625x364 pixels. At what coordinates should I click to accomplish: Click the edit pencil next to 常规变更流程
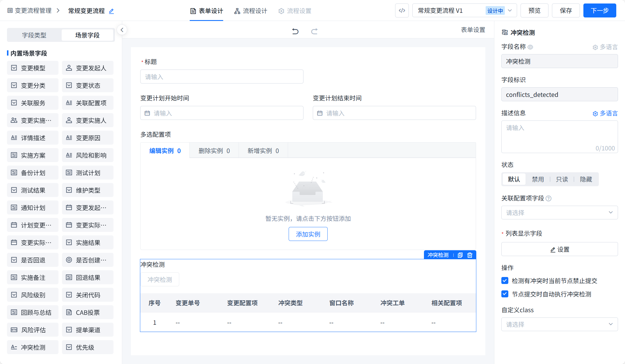111,11
